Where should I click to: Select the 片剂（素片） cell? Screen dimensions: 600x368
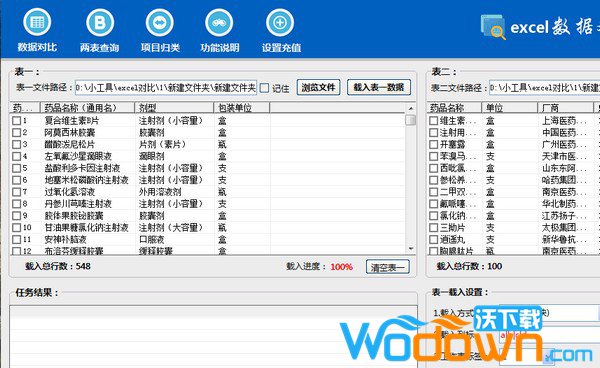162,145
